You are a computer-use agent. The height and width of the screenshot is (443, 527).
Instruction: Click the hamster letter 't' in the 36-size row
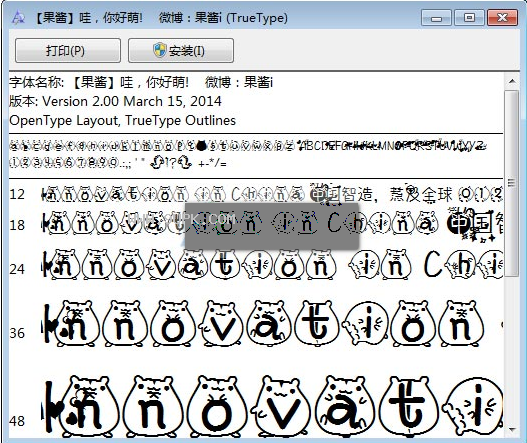click(317, 324)
